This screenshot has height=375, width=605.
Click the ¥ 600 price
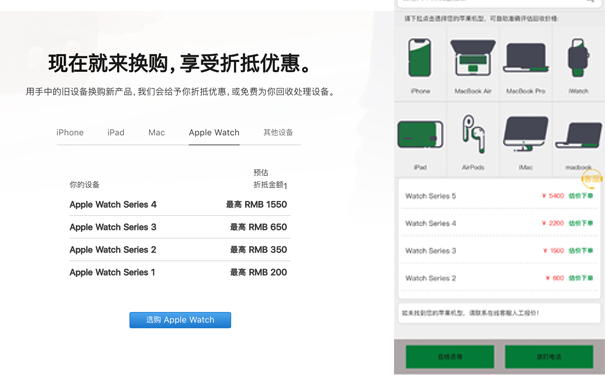click(x=555, y=278)
